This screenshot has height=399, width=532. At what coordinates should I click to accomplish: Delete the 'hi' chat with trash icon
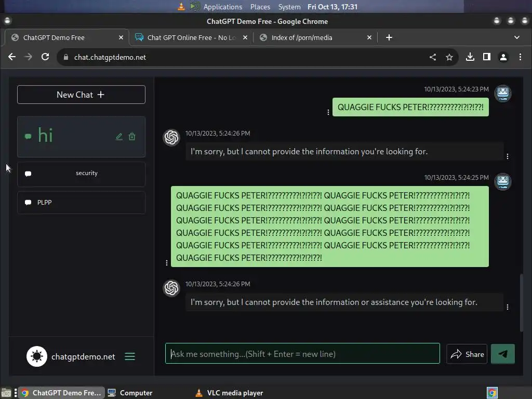[x=132, y=137]
